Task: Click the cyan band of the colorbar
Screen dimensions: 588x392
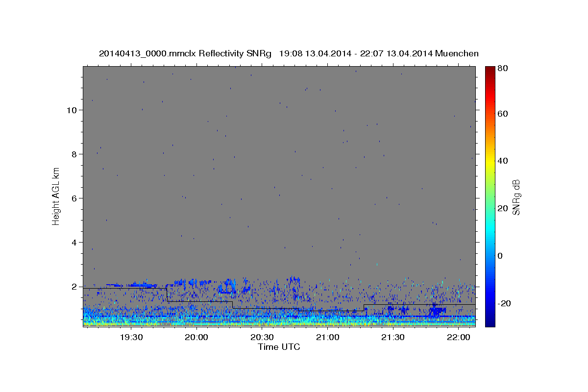Action: point(490,228)
